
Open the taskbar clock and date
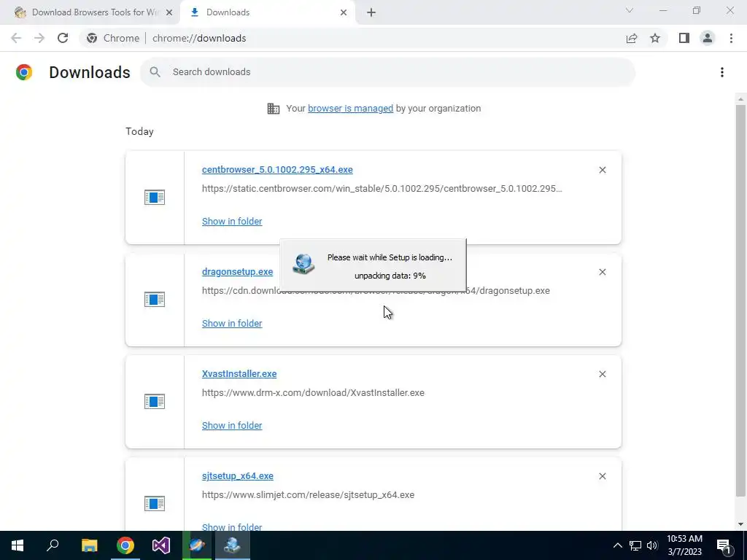point(684,545)
